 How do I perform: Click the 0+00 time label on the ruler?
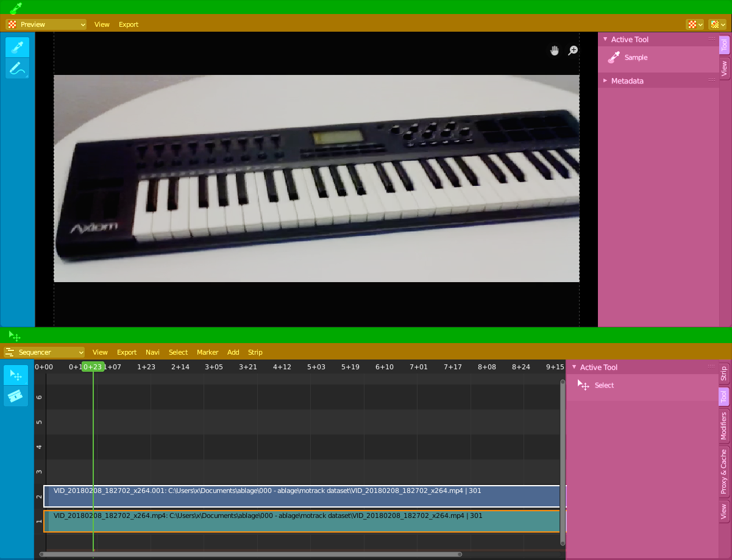(x=44, y=367)
